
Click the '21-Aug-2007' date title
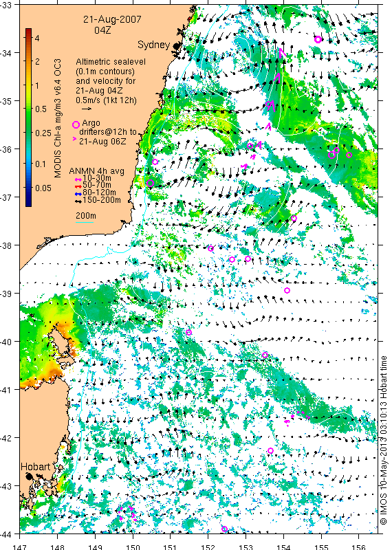[112, 19]
